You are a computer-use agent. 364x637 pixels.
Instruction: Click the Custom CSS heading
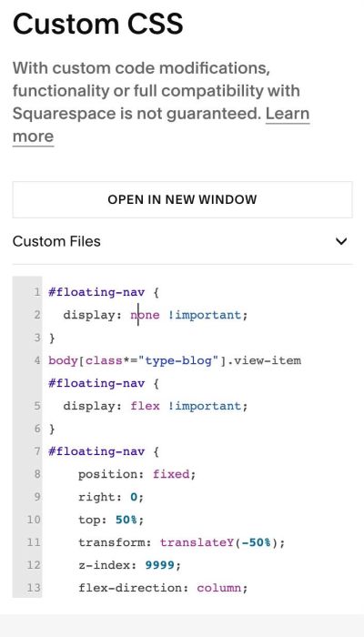click(98, 23)
